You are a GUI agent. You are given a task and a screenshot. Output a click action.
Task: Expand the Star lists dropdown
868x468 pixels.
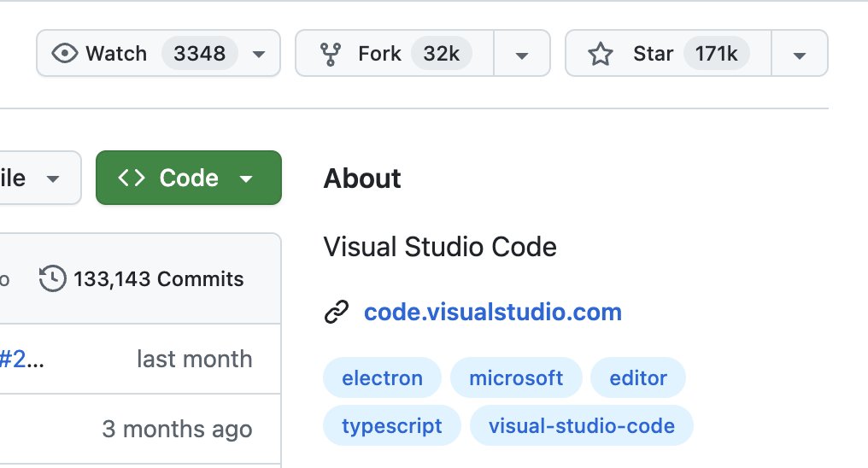800,54
